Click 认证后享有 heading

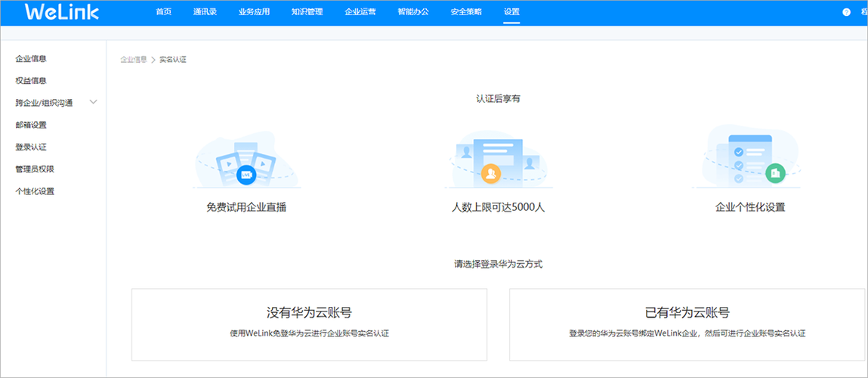tap(499, 98)
